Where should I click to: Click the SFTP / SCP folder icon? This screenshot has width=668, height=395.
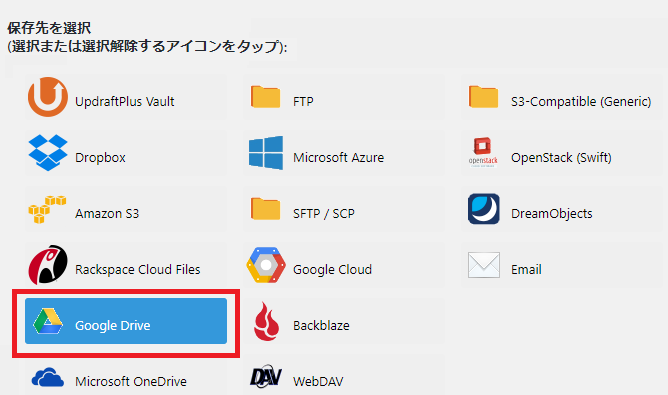[265, 209]
